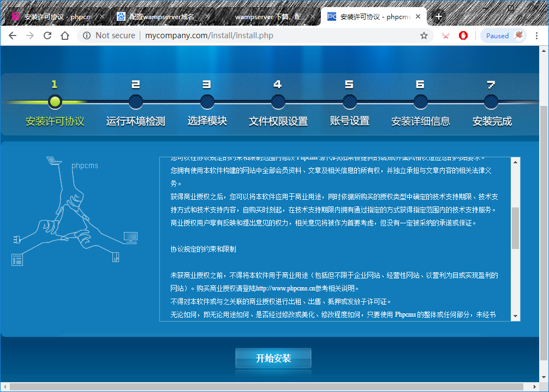The height and width of the screenshot is (392, 549).
Task: Click step 3 circle marker
Action: point(207,102)
